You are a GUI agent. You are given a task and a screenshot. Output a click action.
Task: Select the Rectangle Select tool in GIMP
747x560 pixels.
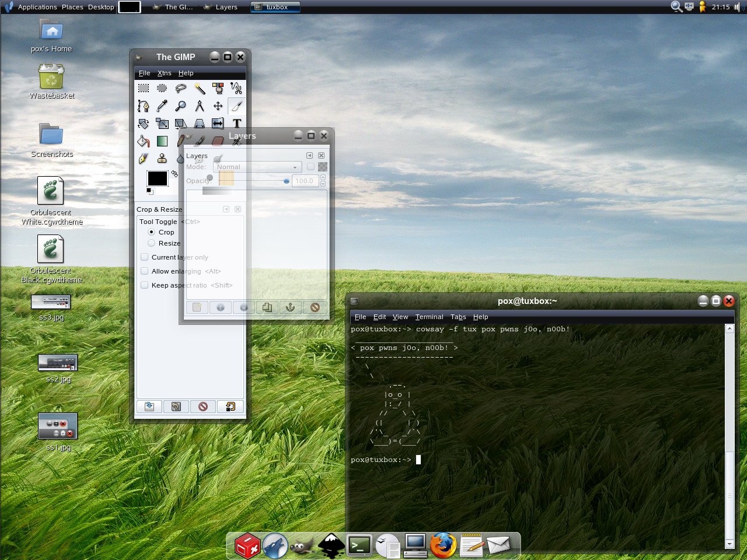point(144,88)
